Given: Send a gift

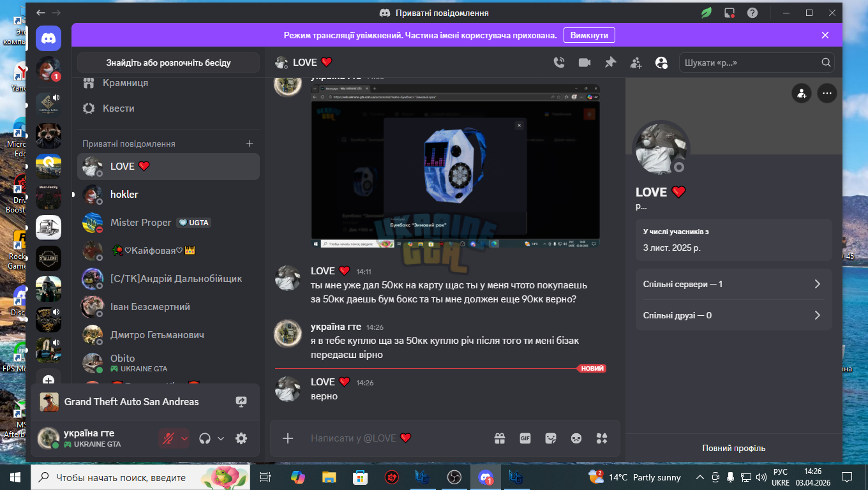Looking at the screenshot, I should [500, 438].
